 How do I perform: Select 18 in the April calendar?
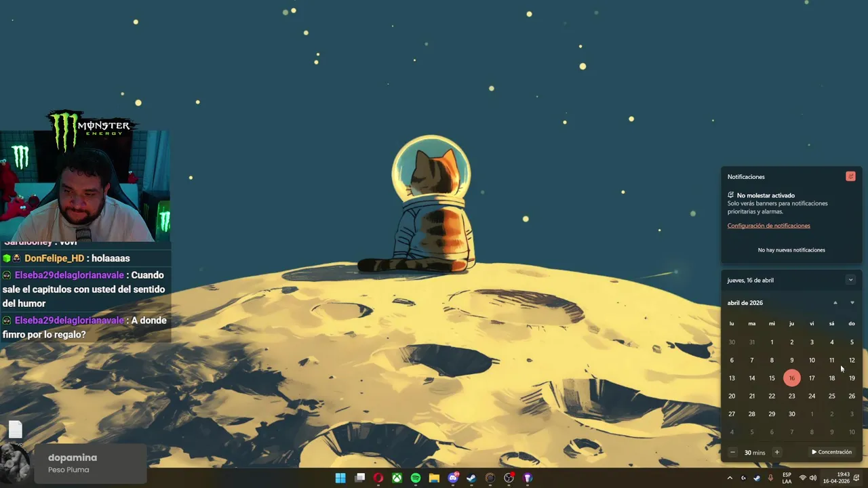tap(831, 378)
